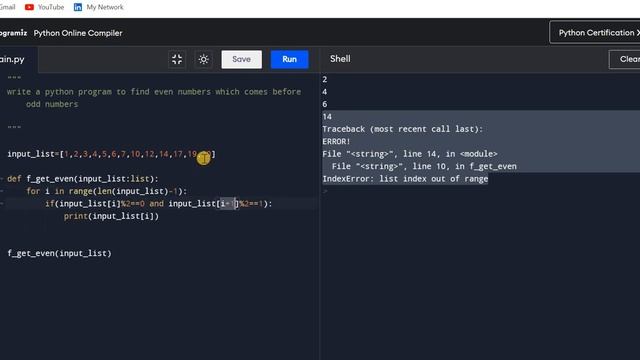This screenshot has height=360, width=640.
Task: Click the highlighted 'i-1' index in code
Action: pos(227,204)
